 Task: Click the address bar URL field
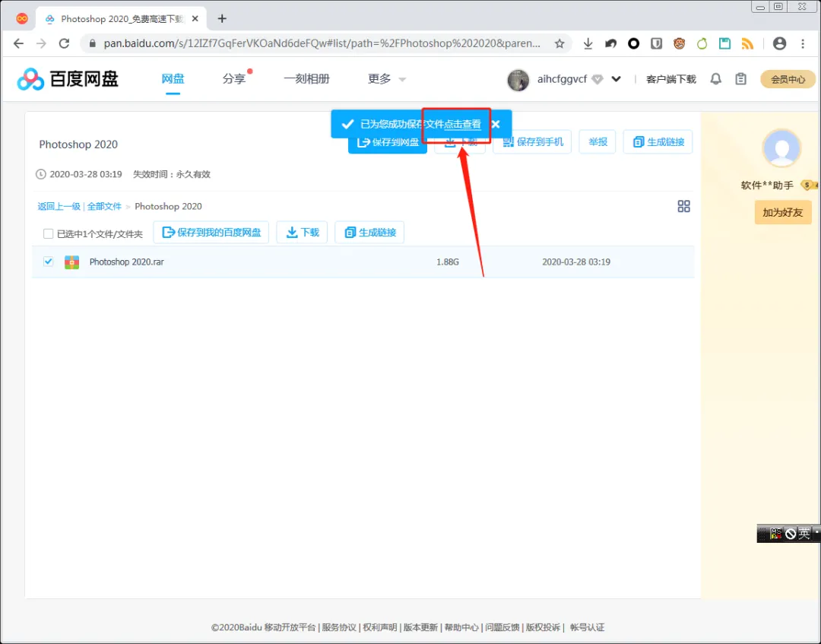322,43
